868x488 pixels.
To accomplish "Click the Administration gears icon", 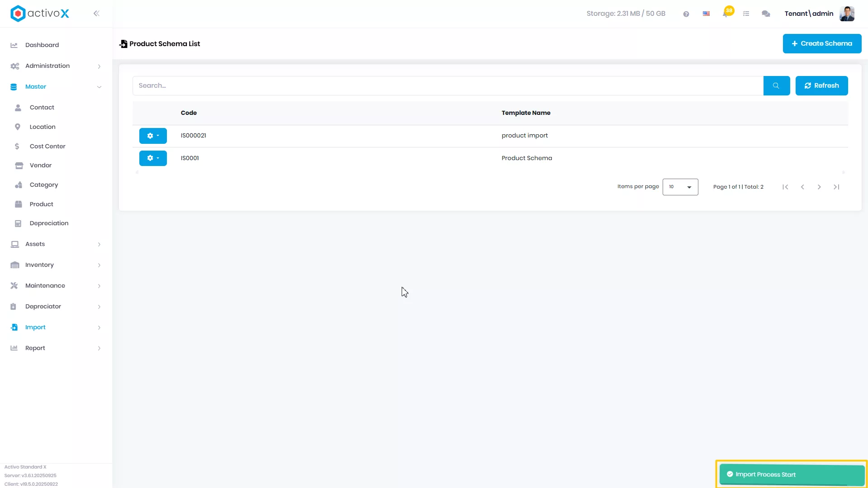I will (x=14, y=66).
